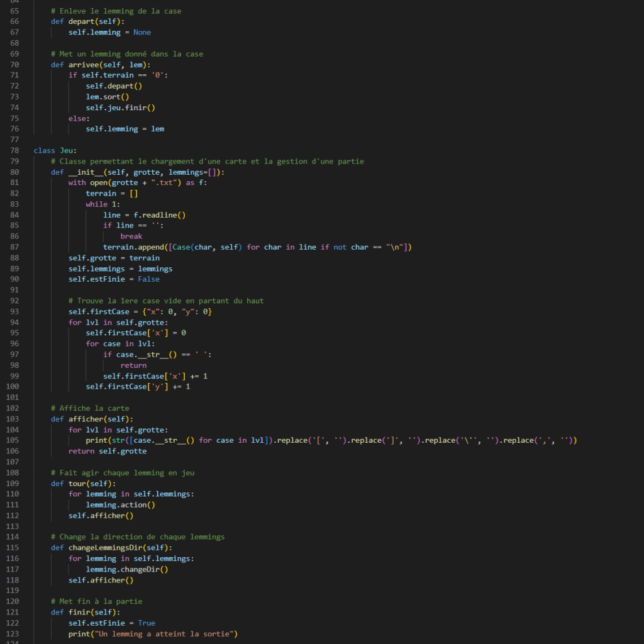
Task: Click 'return self.grotte' statement
Action: 107,451
